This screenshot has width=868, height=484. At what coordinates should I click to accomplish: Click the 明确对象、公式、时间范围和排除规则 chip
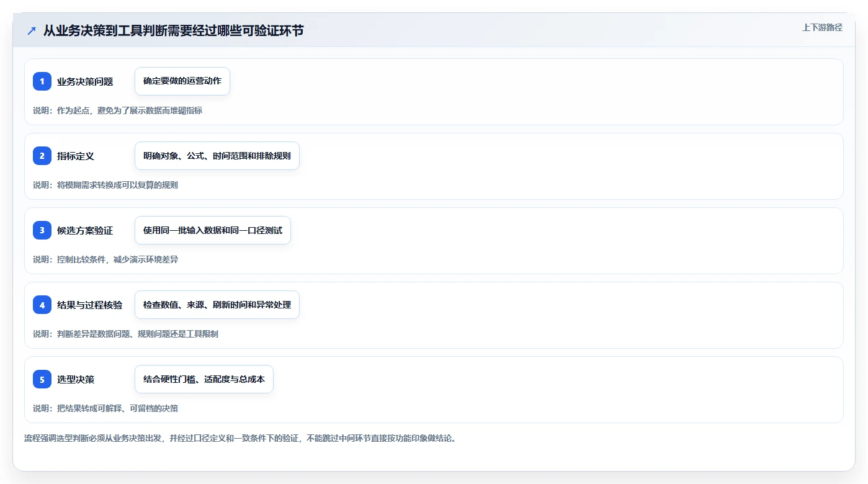pos(217,156)
